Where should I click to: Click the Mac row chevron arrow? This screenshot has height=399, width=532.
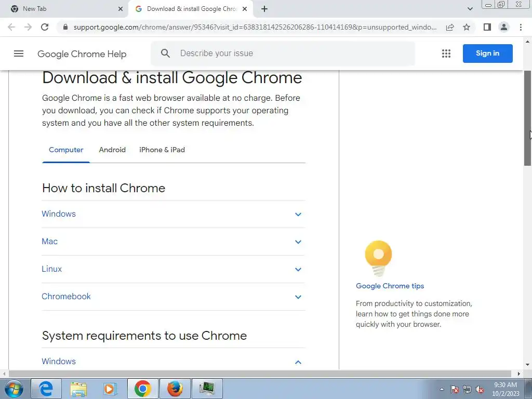(298, 242)
